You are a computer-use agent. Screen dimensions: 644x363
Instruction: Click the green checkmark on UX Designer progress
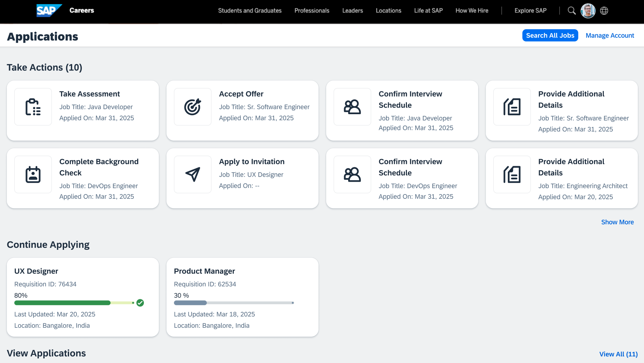point(140,303)
